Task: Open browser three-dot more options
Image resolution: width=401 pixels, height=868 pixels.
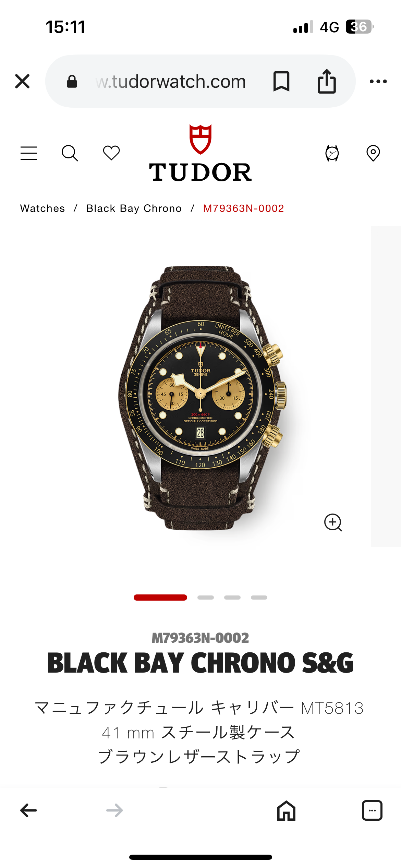Action: [x=378, y=82]
